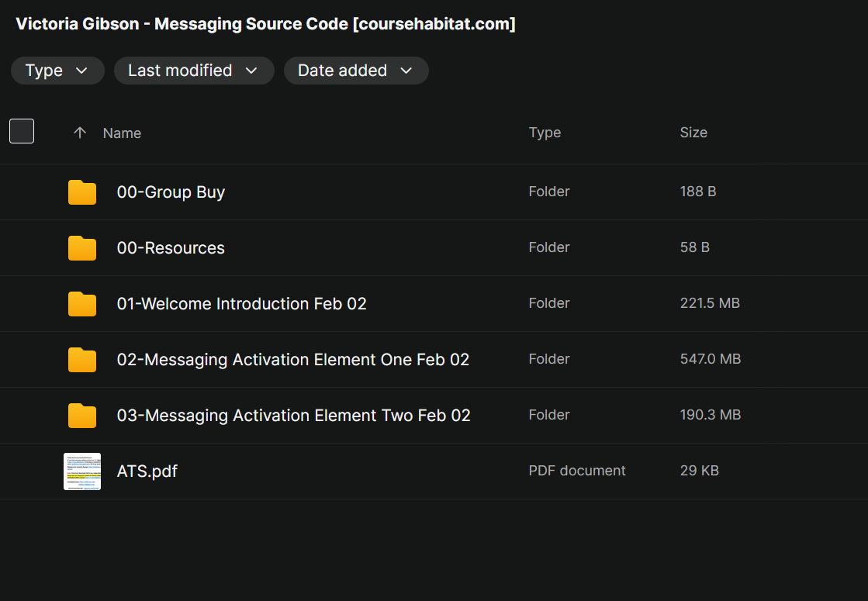This screenshot has height=601, width=868.
Task: Click the 01-Welcome Introduction folder icon
Action: [82, 304]
